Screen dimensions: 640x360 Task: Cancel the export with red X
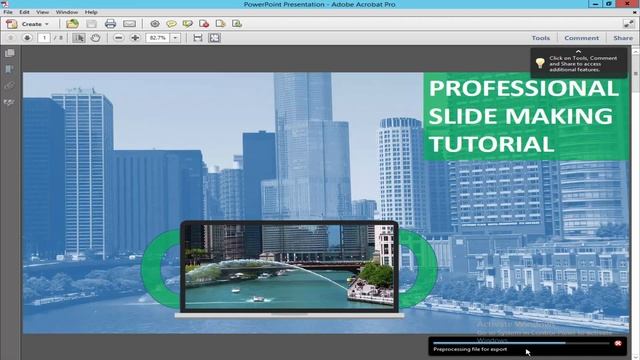pyautogui.click(x=618, y=343)
